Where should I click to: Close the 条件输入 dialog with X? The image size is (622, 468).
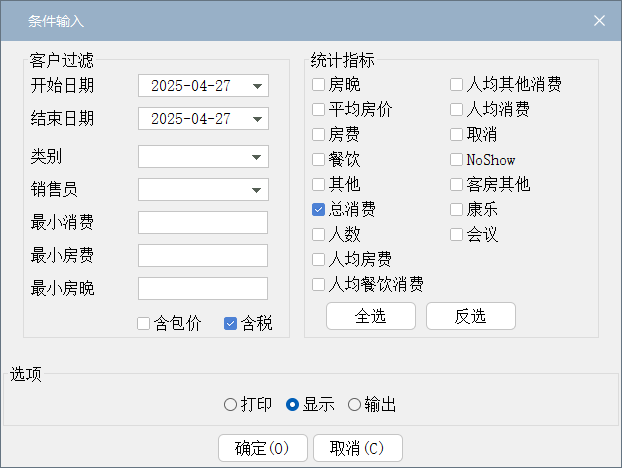[599, 21]
